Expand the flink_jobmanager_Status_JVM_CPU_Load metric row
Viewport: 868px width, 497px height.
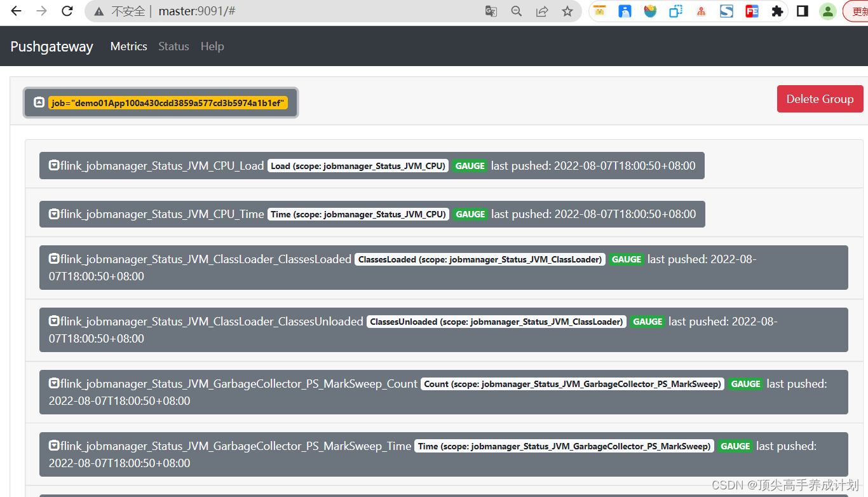[x=53, y=165]
